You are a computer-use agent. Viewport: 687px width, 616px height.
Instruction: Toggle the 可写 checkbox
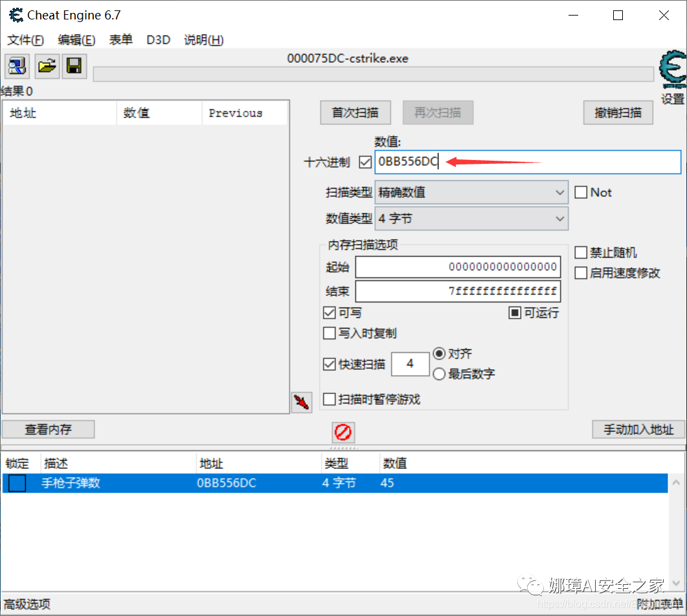tap(329, 313)
